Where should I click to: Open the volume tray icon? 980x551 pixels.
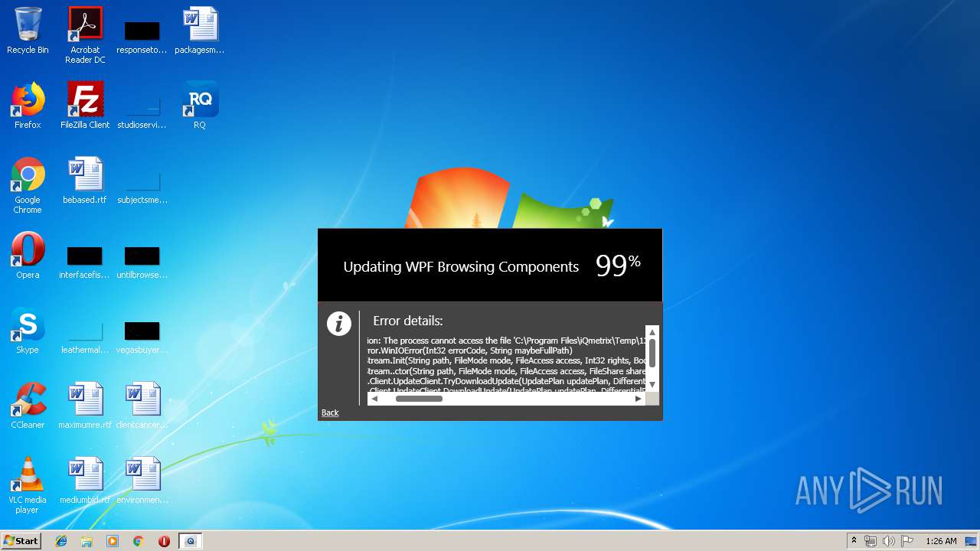point(889,541)
